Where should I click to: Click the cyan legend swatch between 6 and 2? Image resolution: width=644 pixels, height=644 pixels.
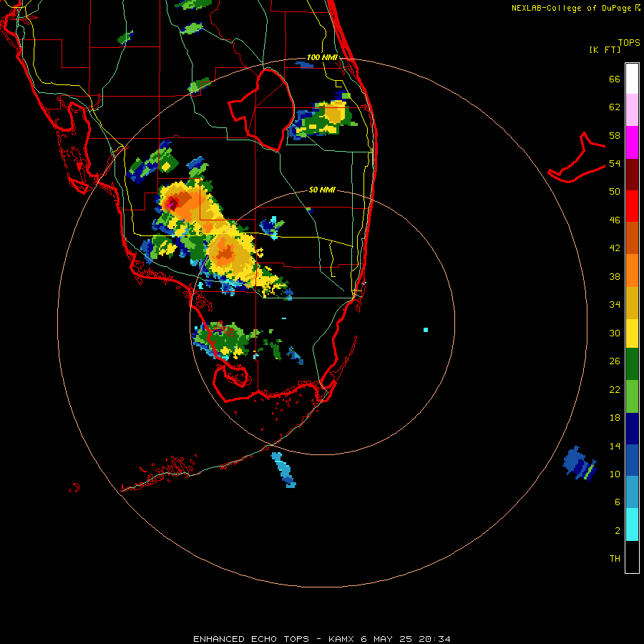click(x=632, y=525)
